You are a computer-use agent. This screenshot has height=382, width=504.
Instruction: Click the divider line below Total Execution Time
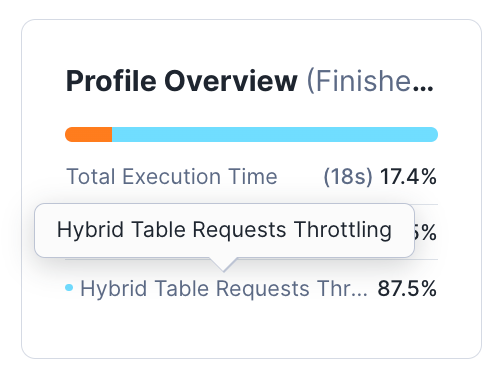pyautogui.click(x=426, y=204)
